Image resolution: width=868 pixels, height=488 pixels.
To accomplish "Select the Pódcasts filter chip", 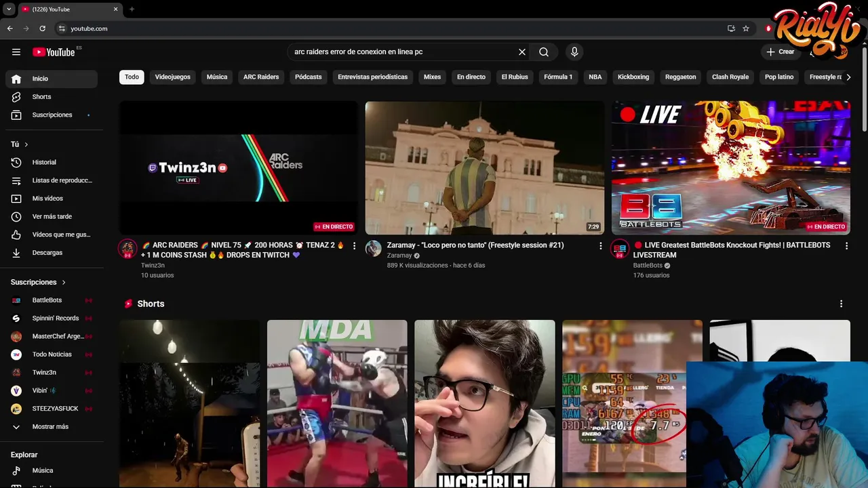I will (309, 77).
